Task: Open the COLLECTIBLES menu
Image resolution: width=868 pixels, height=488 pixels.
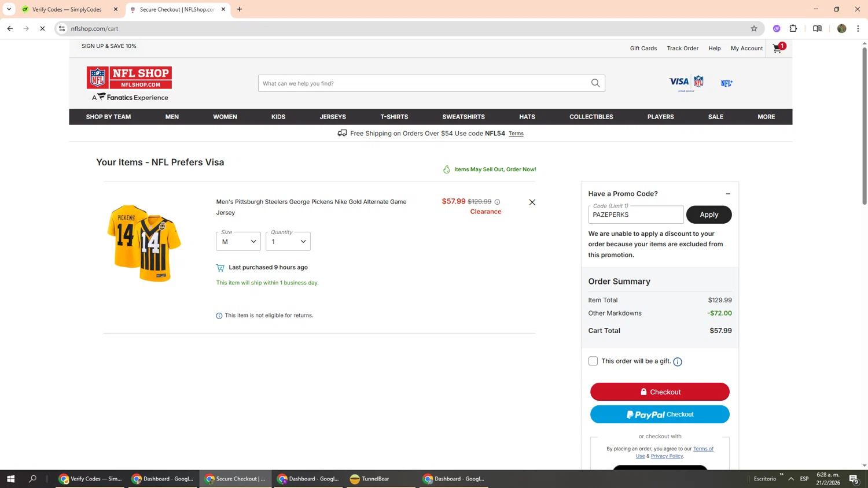Action: click(591, 117)
